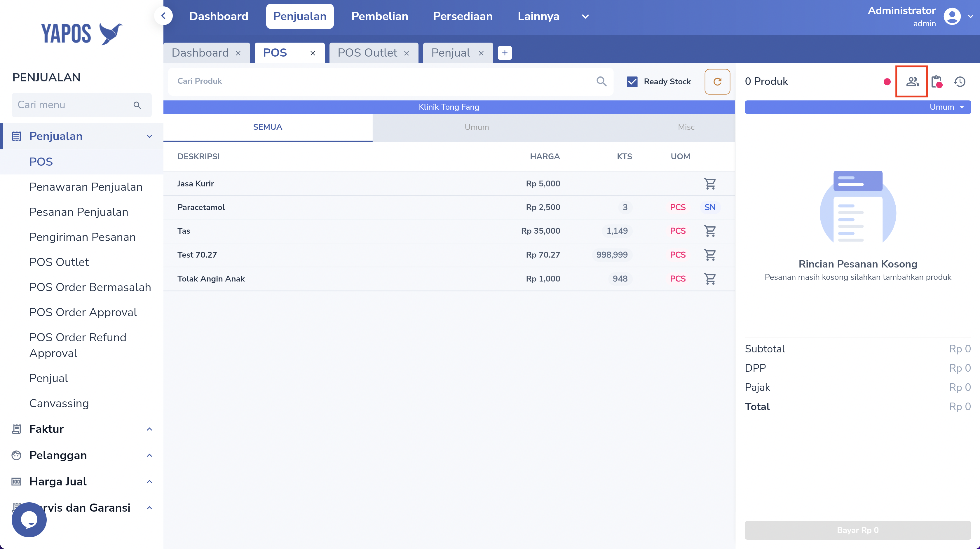Screen dimensions: 980x549
Task: Close the Penjual tab
Action: [481, 53]
